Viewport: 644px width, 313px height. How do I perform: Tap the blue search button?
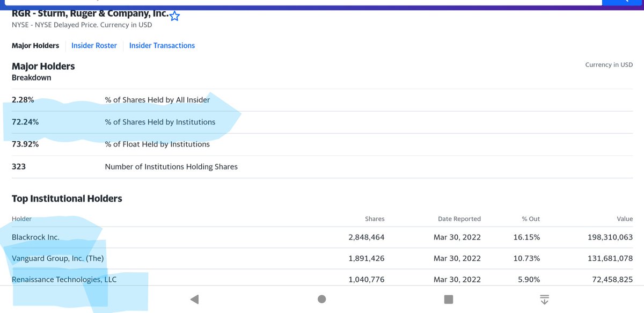click(623, 2)
